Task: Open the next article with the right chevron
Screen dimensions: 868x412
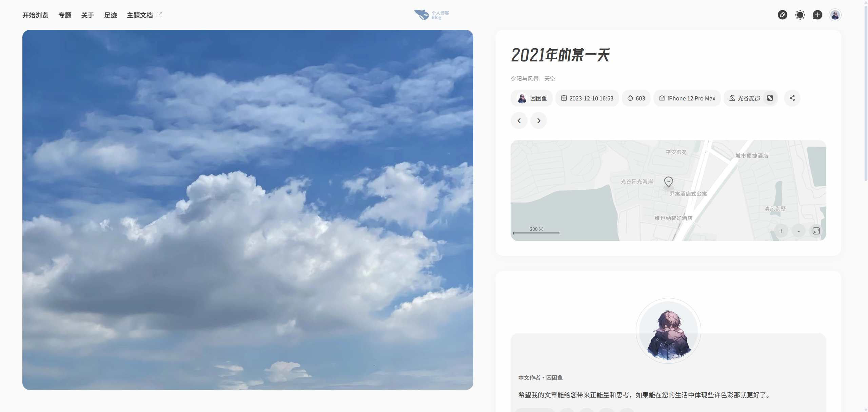Action: pos(538,120)
